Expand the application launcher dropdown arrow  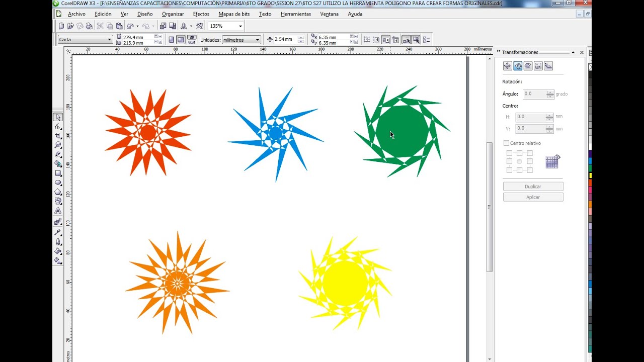click(x=191, y=26)
